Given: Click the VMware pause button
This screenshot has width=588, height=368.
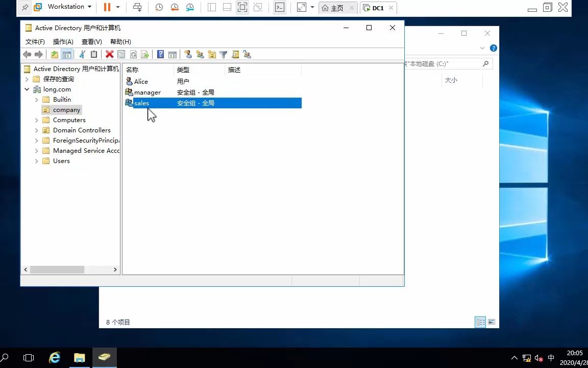Looking at the screenshot, I should (107, 7).
